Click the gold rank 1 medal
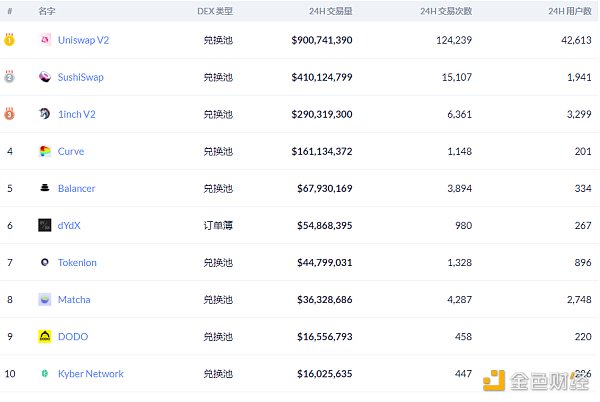 (9, 40)
